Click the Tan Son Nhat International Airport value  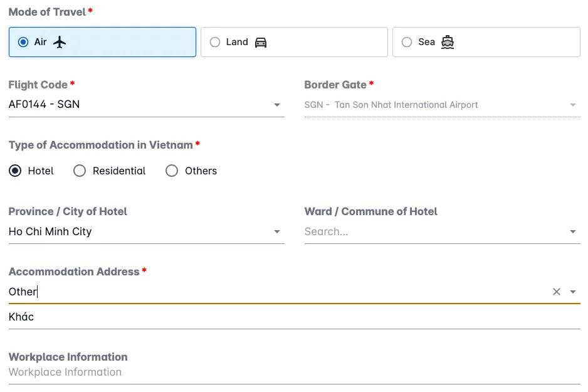(406, 105)
